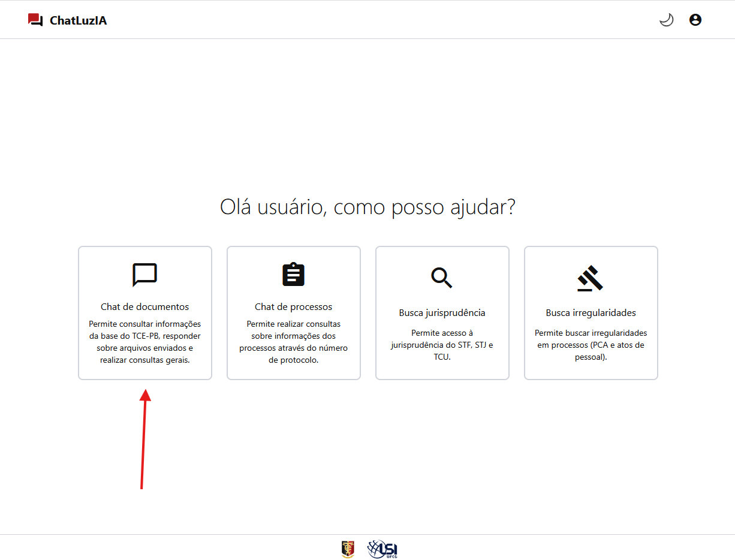Click description 'Permite acesso à jurisprudência do STF, STJ e TCU'
The image size is (735, 560).
pyautogui.click(x=442, y=345)
